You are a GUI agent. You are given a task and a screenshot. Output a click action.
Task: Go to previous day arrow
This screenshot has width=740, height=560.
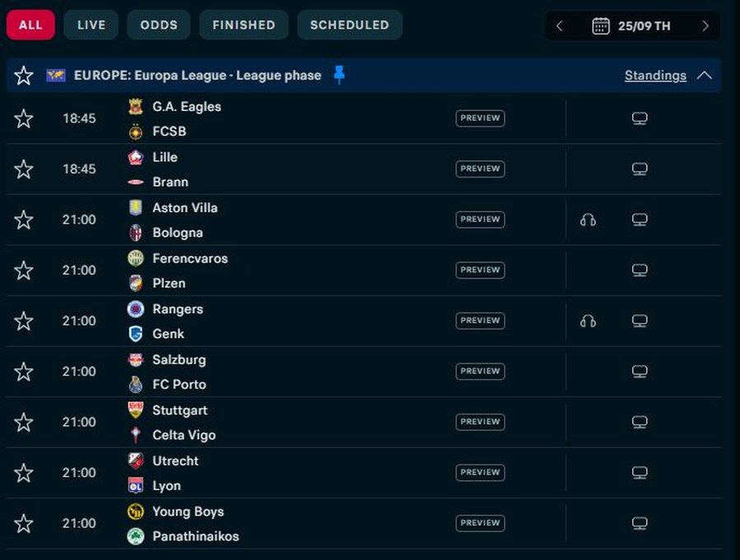pos(560,26)
